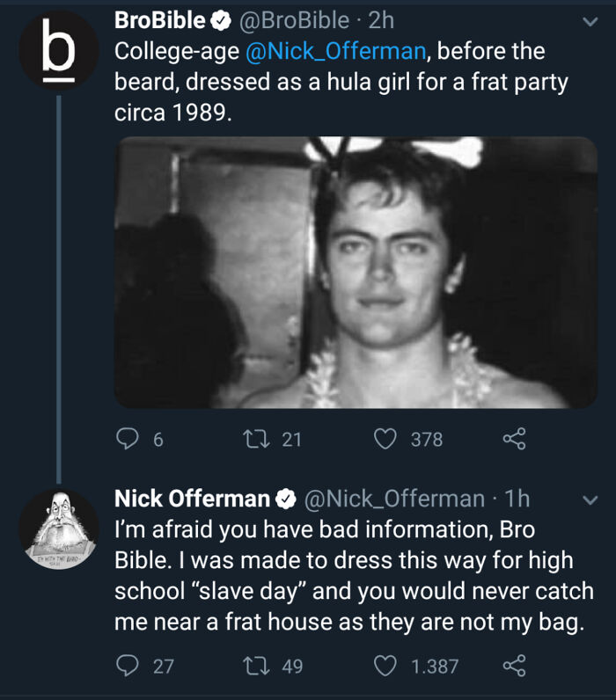
Task: Click the @Nick_Offerman mention link
Action: (334, 51)
